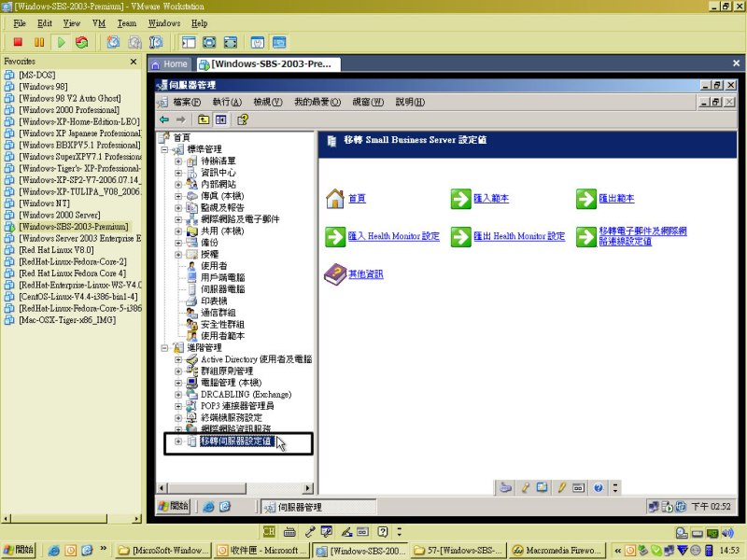The height and width of the screenshot is (560, 747).
Task: Click the VMware red Power Off button
Action: pos(18,42)
